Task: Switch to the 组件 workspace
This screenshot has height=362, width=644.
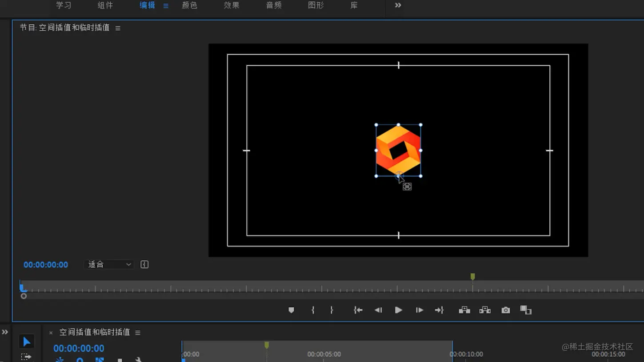Action: (x=105, y=5)
